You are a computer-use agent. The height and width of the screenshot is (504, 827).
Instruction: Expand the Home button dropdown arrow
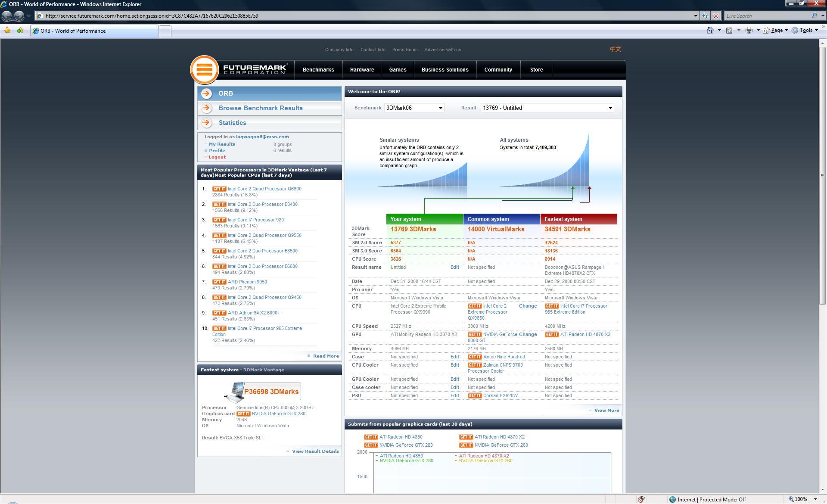coord(719,30)
